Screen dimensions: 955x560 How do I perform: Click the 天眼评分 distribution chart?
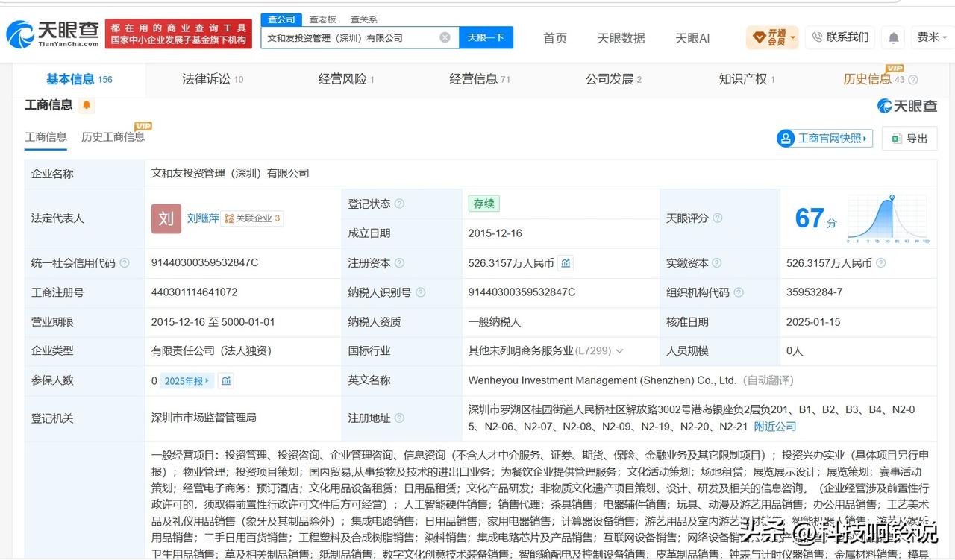coord(887,219)
